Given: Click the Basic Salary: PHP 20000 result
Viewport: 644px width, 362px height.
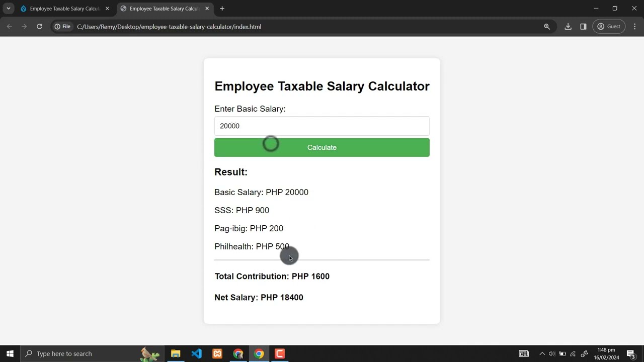Looking at the screenshot, I should pyautogui.click(x=262, y=192).
